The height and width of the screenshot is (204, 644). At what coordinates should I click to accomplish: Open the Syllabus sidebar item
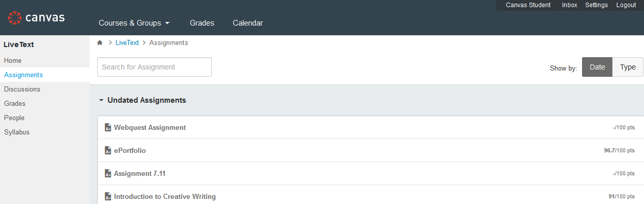click(17, 132)
